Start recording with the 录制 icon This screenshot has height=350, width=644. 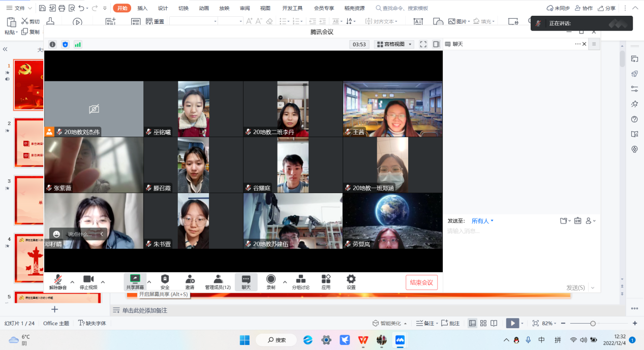click(x=271, y=281)
